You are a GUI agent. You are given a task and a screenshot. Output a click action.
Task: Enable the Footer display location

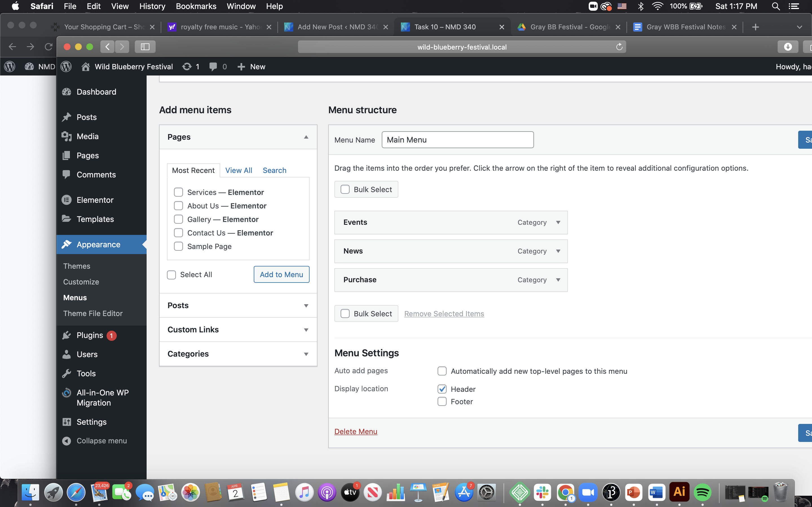coord(442,401)
